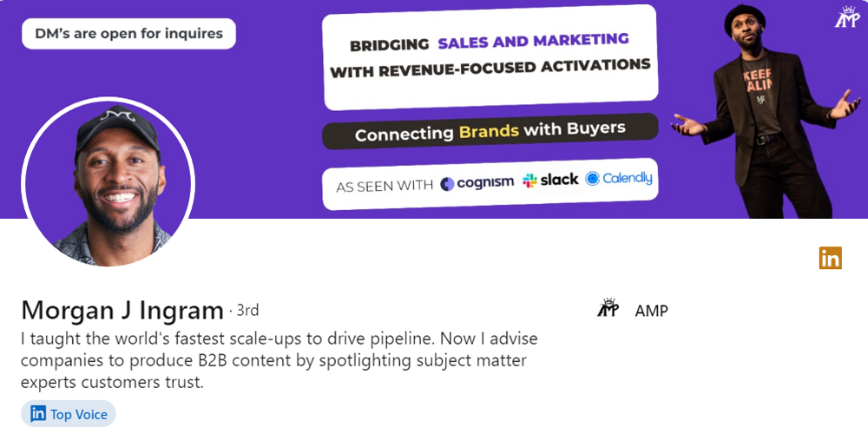
Task: Click the LinkedIn icon in Top Voice badge
Action: 38,413
